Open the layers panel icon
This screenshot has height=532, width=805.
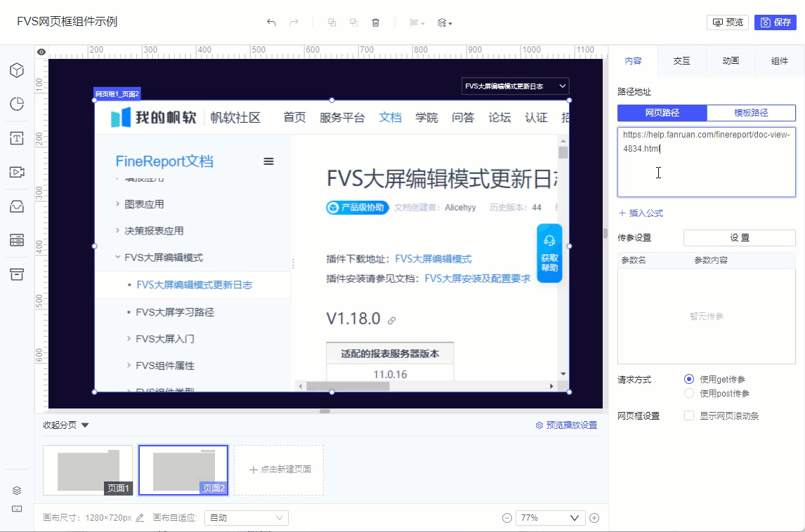pyautogui.click(x=17, y=491)
